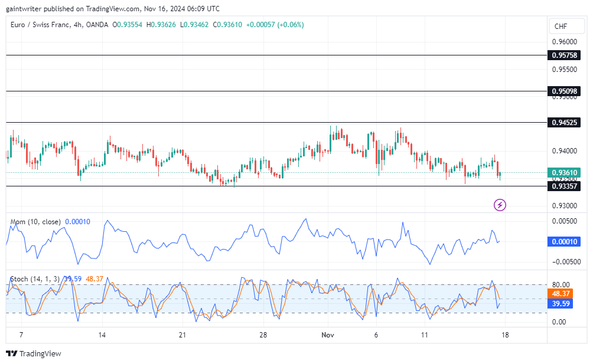Click the 11 date label on time axis
This screenshot has width=593, height=364.
coord(424,335)
